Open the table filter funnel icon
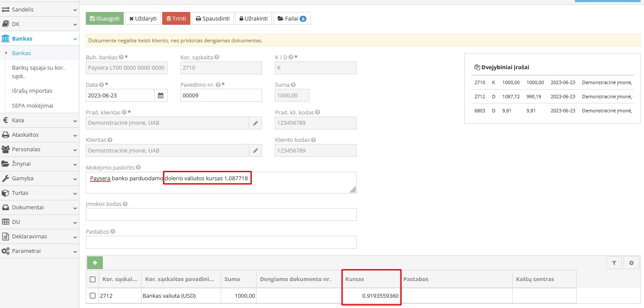 click(614, 263)
